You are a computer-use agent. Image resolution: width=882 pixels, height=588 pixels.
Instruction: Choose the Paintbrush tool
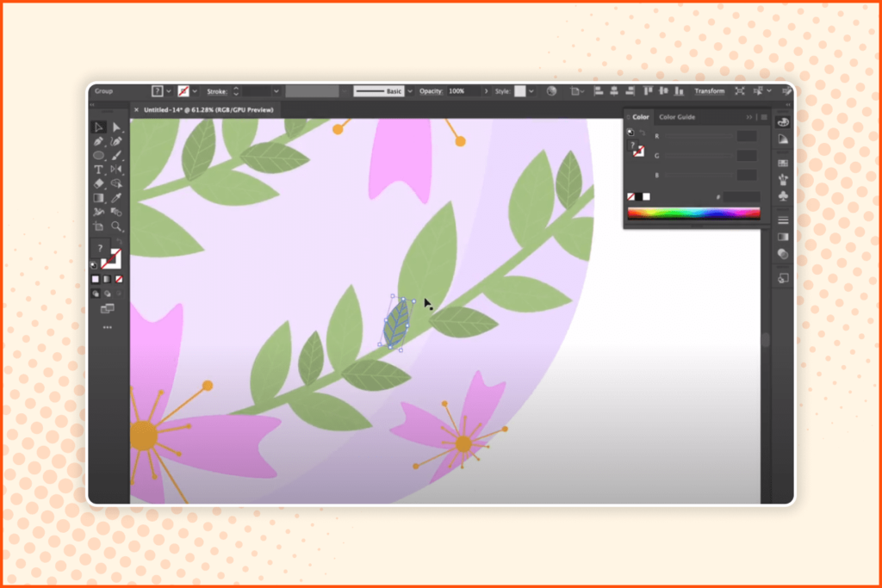[x=117, y=157]
